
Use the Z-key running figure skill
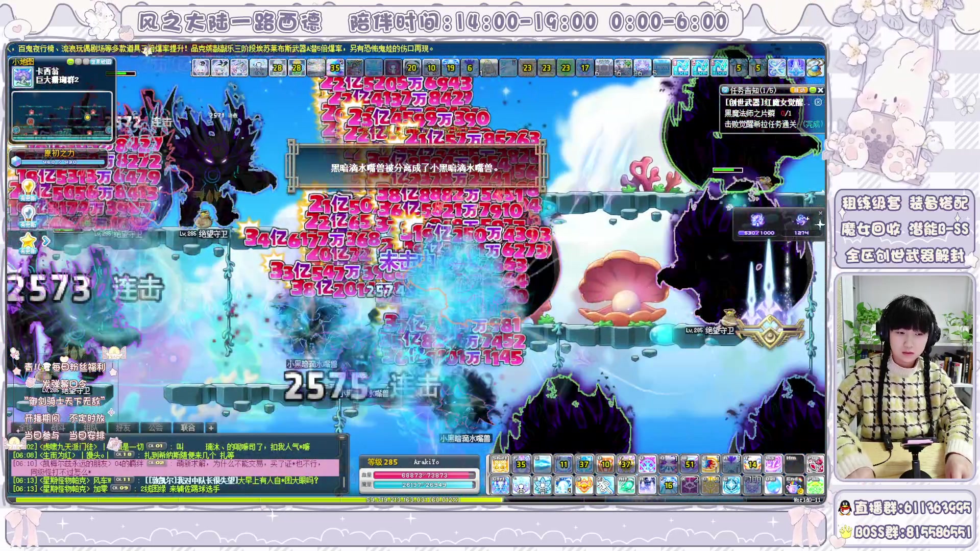605,486
